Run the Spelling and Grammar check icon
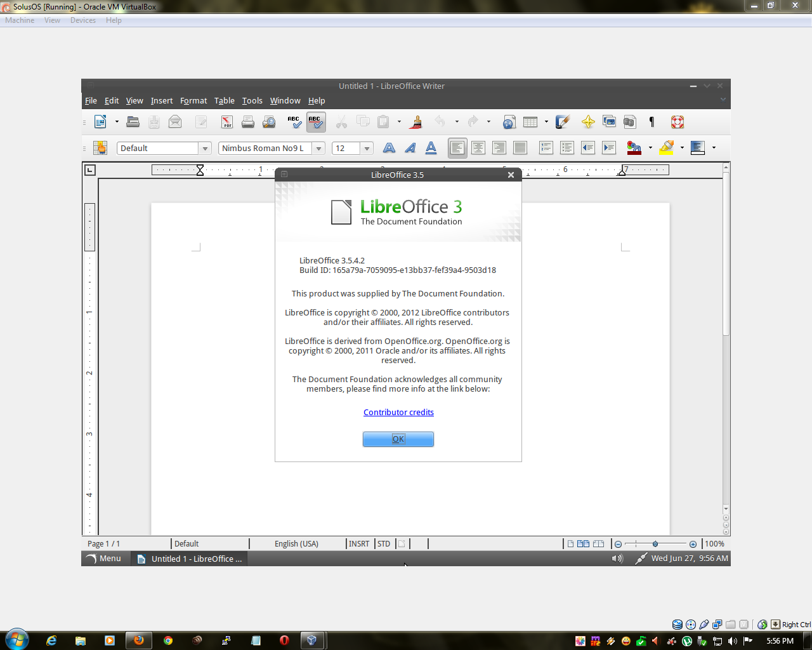This screenshot has width=812, height=650. pos(294,122)
